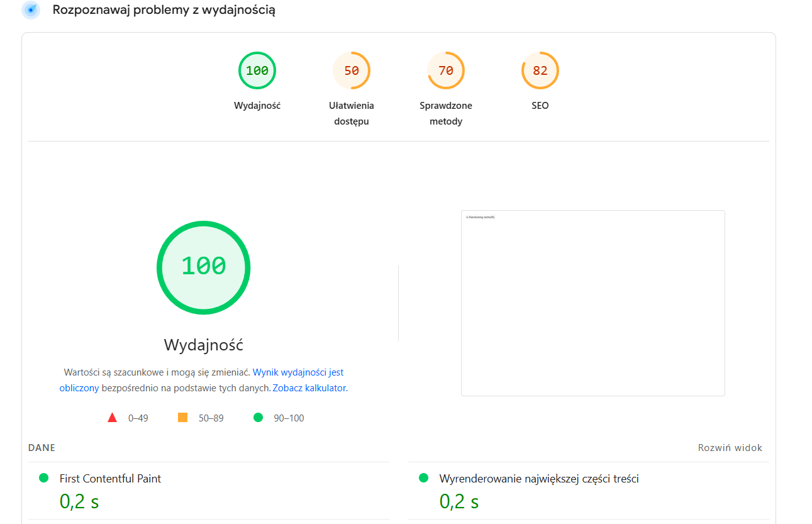Open the Sprawdzone metody score gauge showing 70
This screenshot has height=524, width=812.
(x=445, y=70)
